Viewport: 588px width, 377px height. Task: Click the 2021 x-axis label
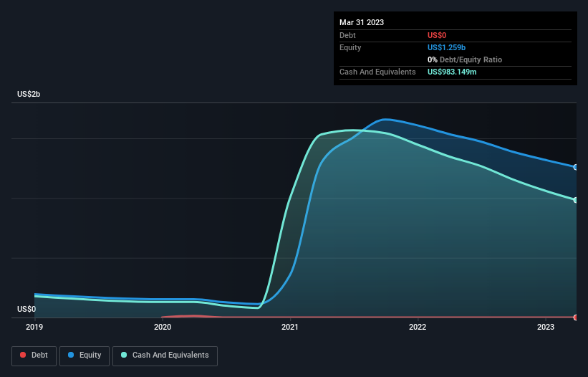click(290, 327)
